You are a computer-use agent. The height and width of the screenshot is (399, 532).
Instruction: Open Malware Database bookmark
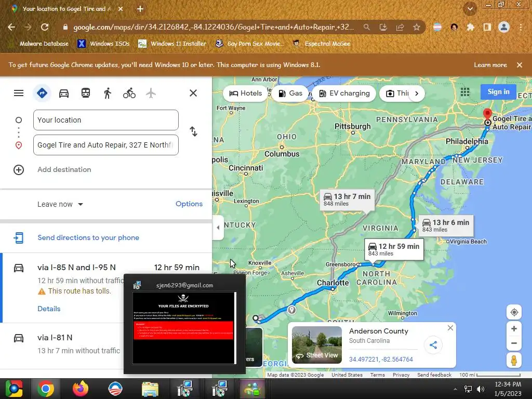click(38, 44)
